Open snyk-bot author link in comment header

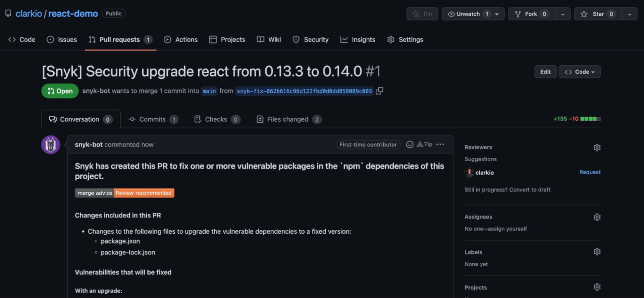(x=89, y=145)
